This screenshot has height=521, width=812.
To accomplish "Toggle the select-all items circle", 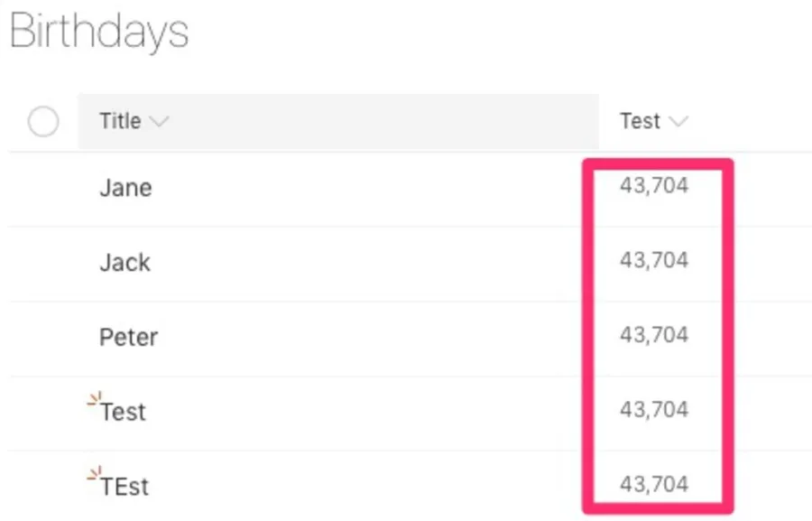I will tap(43, 121).
